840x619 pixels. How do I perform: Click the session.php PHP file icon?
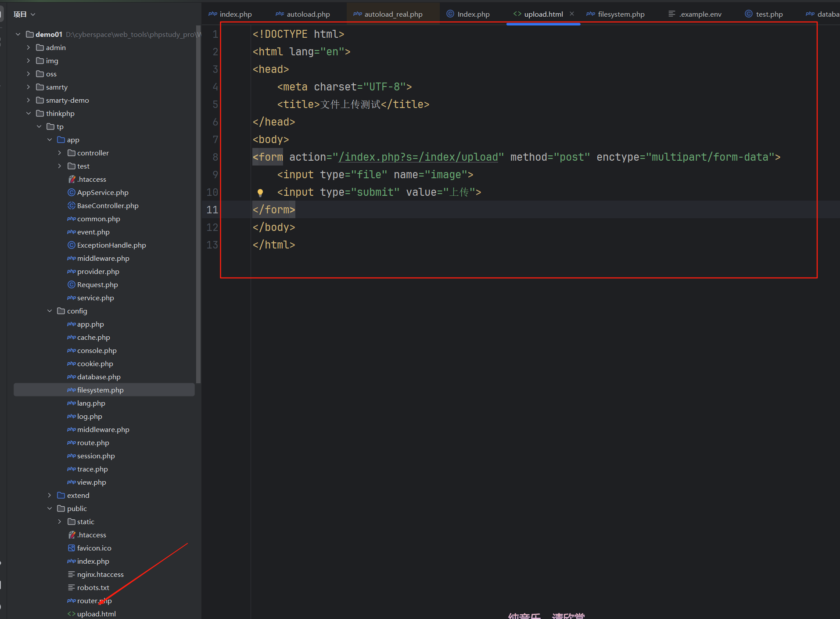[72, 456]
